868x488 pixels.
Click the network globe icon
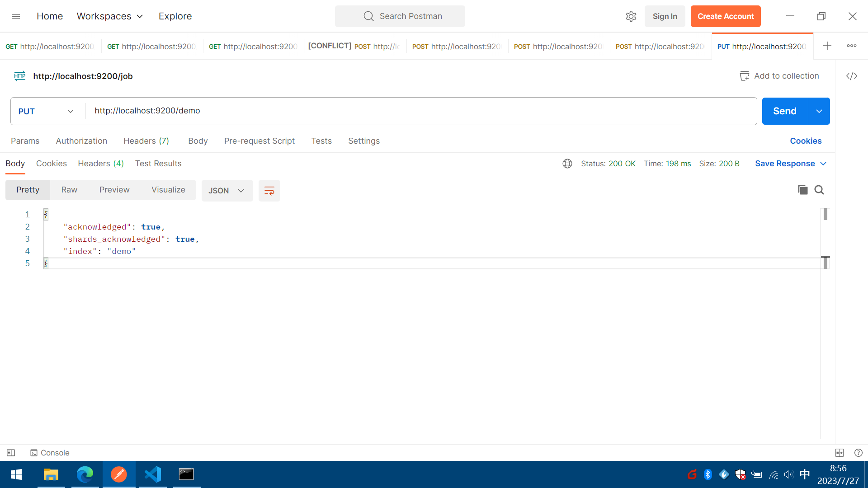(x=567, y=164)
